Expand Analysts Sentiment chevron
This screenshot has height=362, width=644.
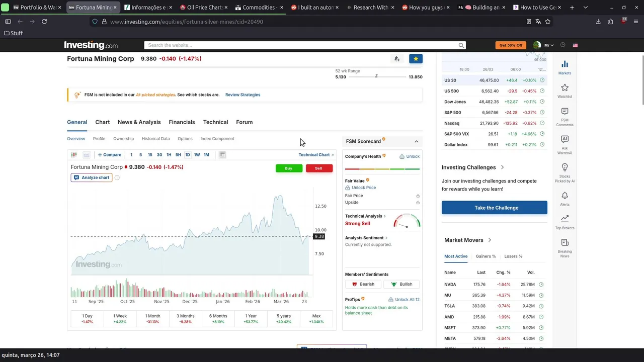click(386, 238)
